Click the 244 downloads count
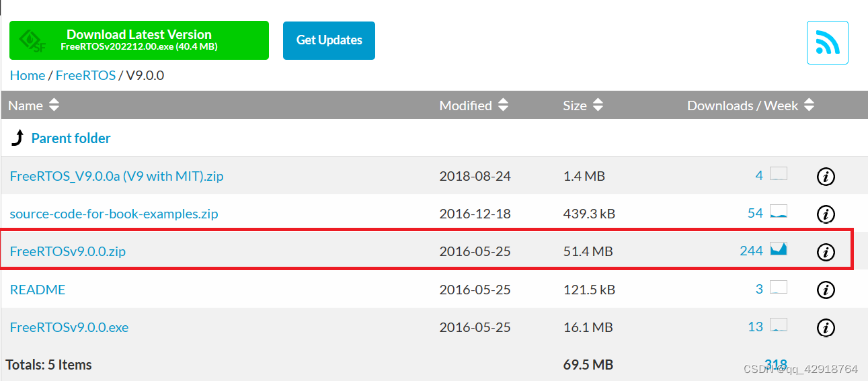The image size is (868, 381). [751, 251]
